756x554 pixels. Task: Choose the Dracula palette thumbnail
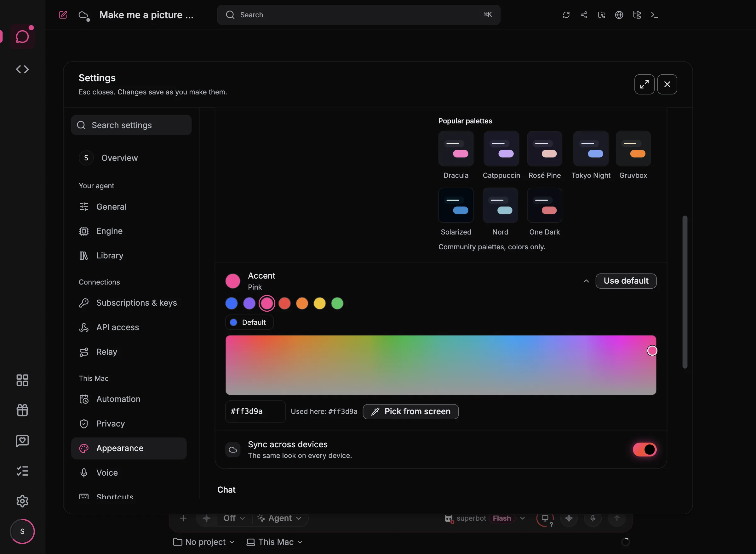point(456,149)
